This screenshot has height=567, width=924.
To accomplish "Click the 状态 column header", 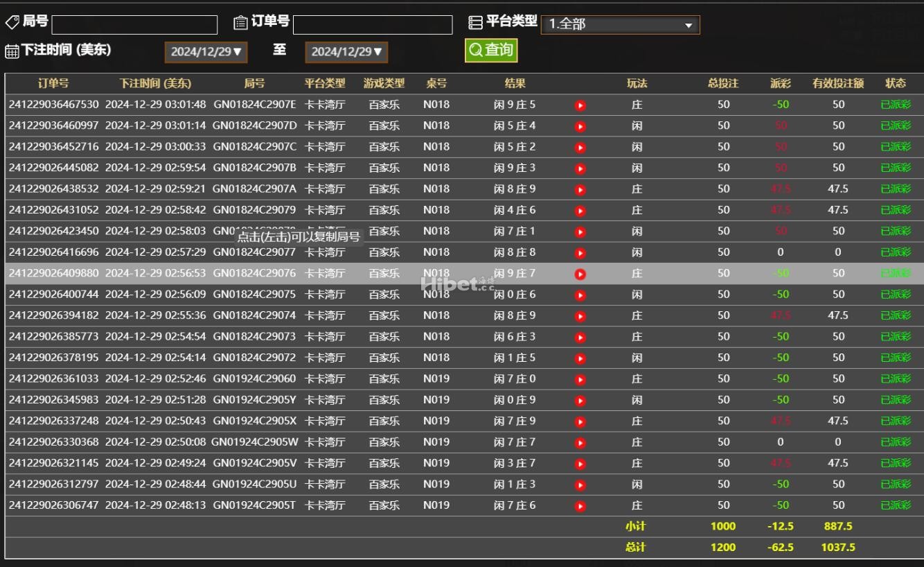I will [896, 83].
